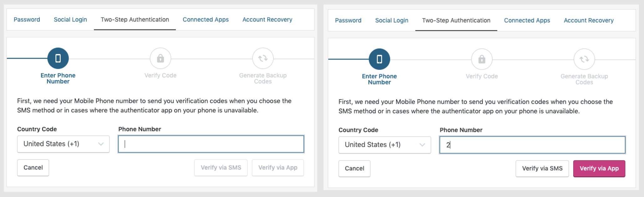Image resolution: width=644 pixels, height=197 pixels.
Task: Click the Phone Number field containing 2
Action: click(532, 145)
